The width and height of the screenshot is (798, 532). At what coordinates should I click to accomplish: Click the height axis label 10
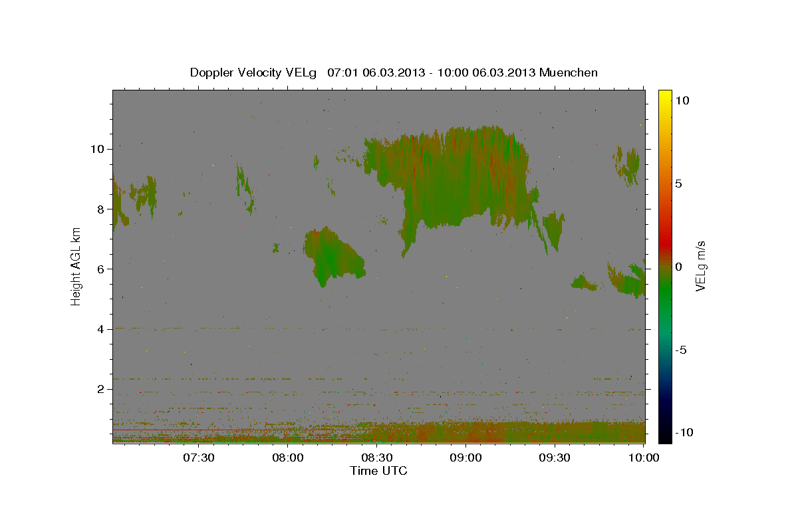point(96,149)
